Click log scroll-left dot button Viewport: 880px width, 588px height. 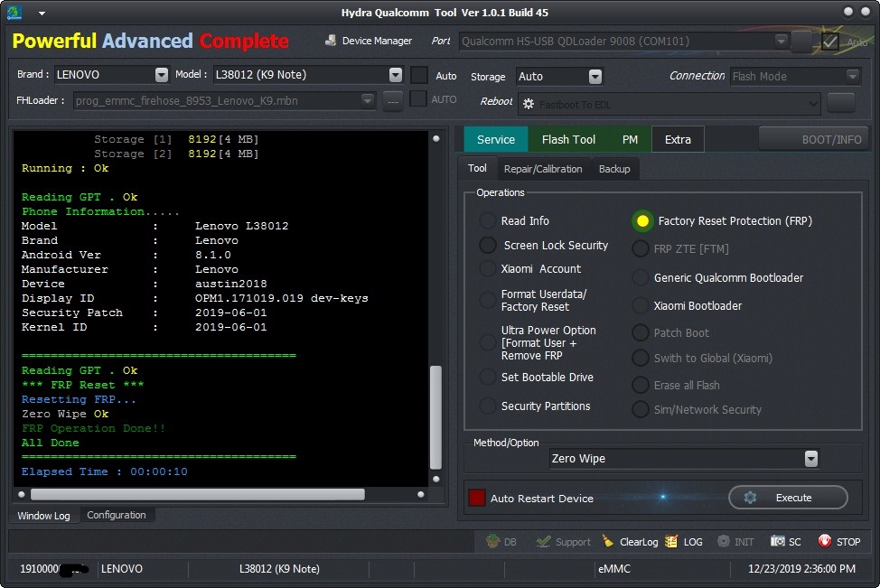(22, 494)
